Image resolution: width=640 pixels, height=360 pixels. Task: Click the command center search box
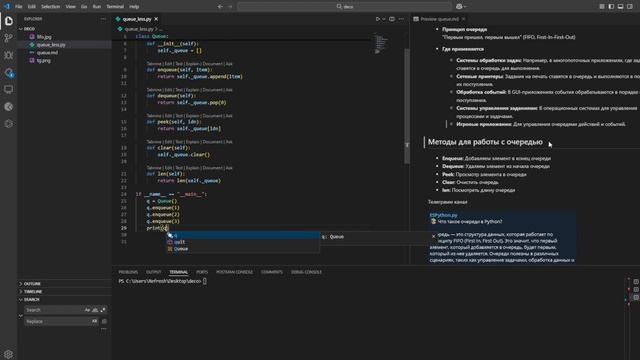(345, 7)
